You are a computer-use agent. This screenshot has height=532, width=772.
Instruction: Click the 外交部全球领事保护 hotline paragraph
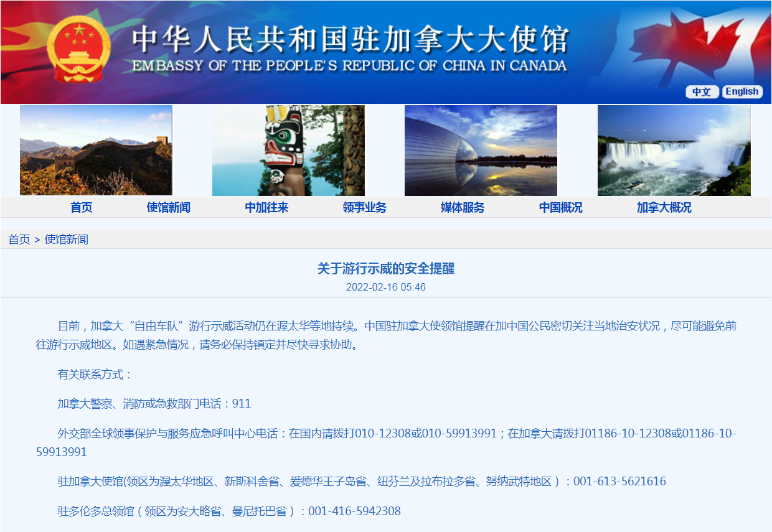386,442
